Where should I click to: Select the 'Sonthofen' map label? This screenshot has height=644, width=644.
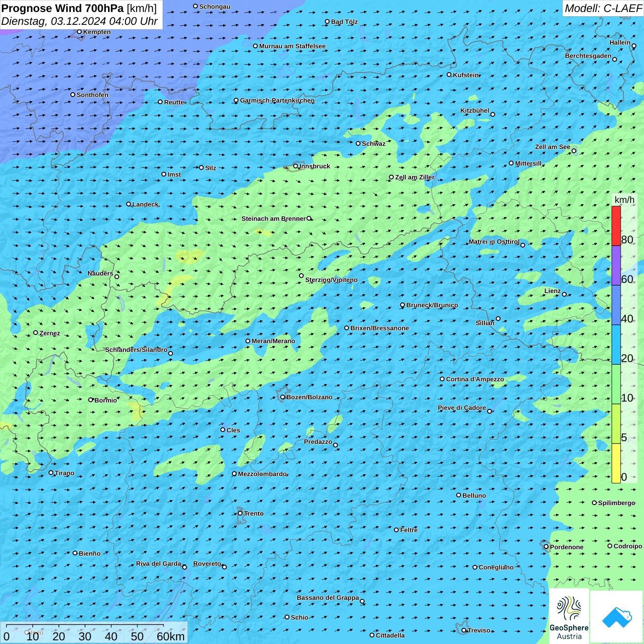92,95
